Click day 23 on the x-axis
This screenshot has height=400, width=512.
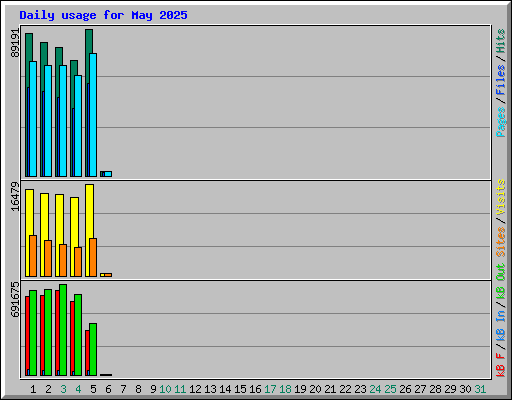(x=360, y=389)
